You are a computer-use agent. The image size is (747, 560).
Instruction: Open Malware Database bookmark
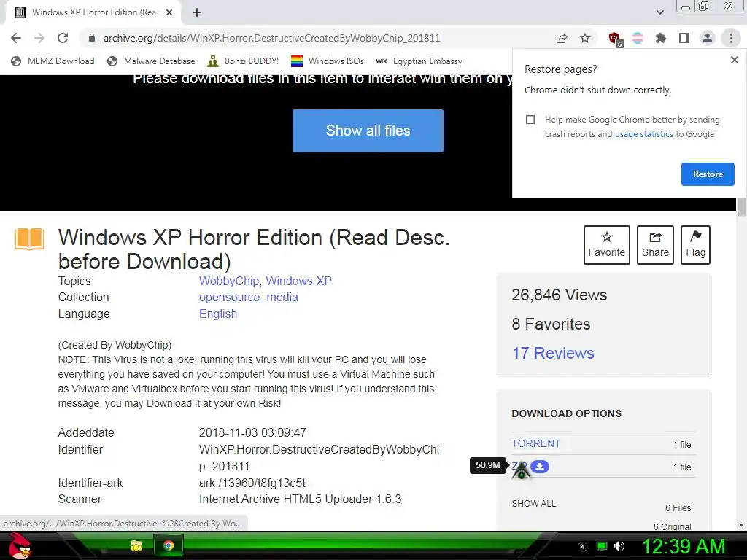click(151, 61)
